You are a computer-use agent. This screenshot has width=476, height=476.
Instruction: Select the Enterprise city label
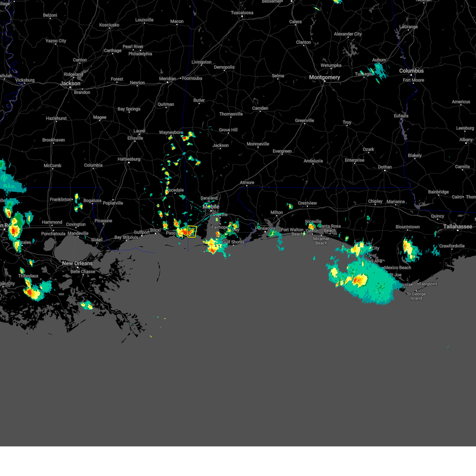[x=355, y=160]
